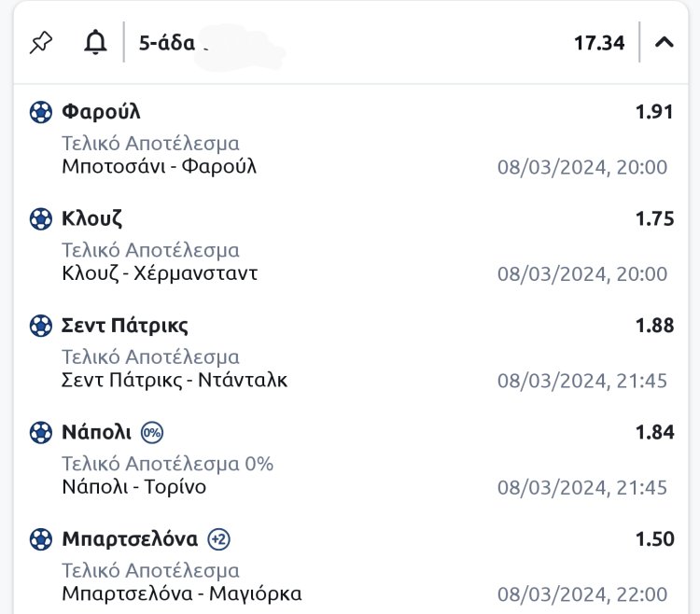Open the Σεντ Πάτρικς - Ντάνταλκ match

(175, 381)
